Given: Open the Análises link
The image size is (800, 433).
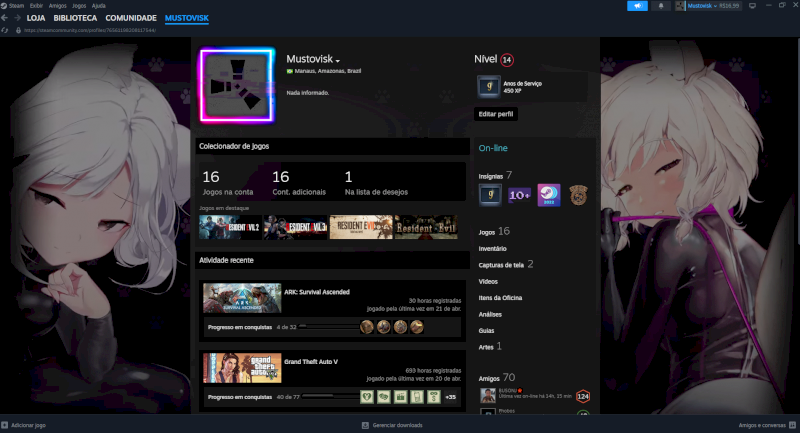Looking at the screenshot, I should coord(490,315).
